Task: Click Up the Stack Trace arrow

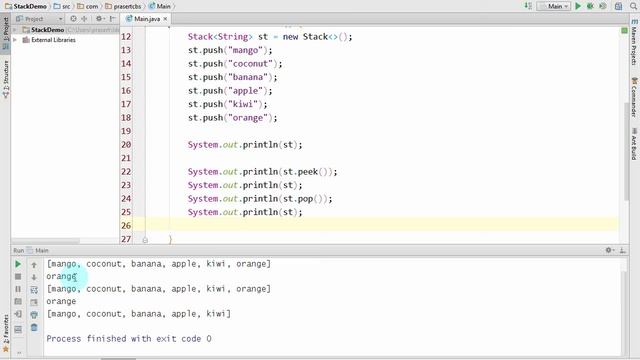Action: 34,265
